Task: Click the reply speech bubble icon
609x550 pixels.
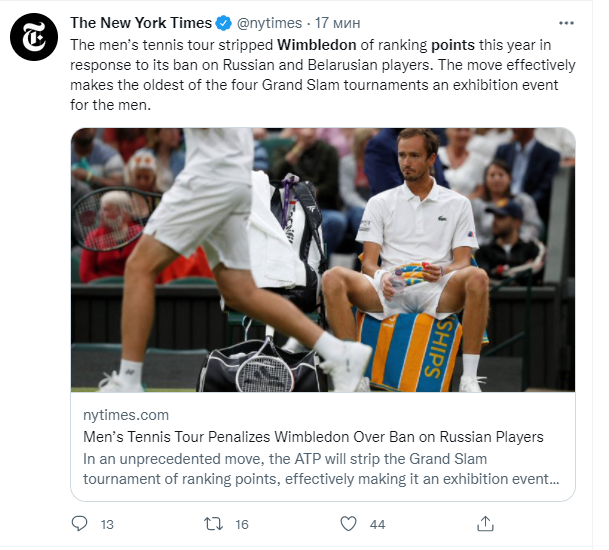Action: 80,523
